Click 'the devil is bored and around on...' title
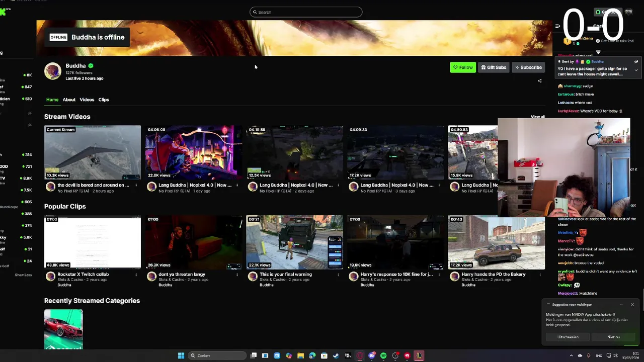 pos(93,185)
